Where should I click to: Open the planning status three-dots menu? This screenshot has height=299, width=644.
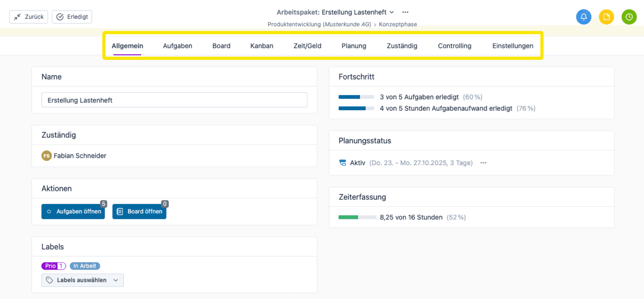pyautogui.click(x=483, y=163)
